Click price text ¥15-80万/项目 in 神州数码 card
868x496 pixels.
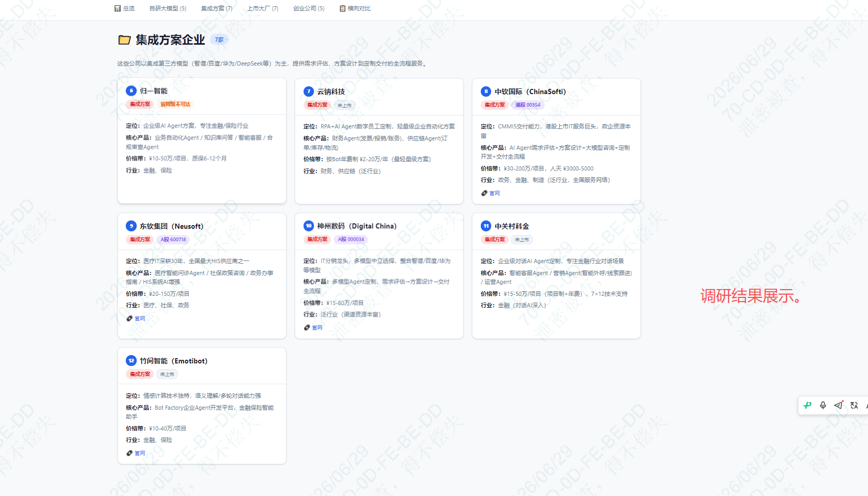coord(345,303)
